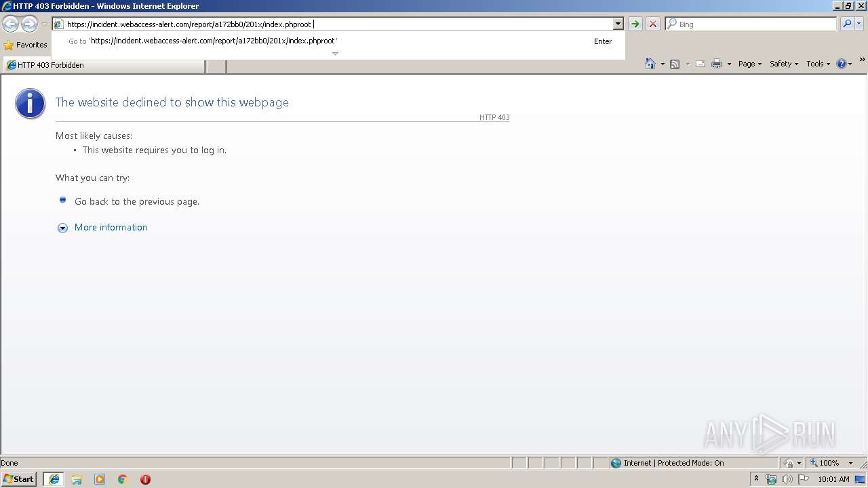
Task: Click 'Go back to the previous page'
Action: (x=137, y=201)
